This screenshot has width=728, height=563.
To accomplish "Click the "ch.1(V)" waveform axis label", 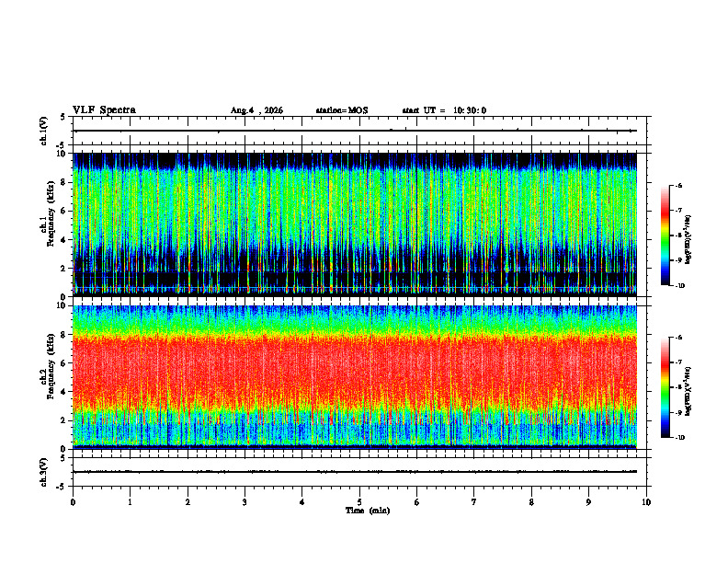I will pos(44,131).
